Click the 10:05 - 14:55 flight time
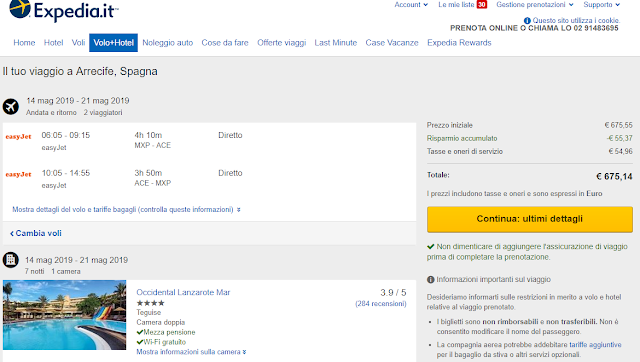This screenshot has height=362, width=640. pos(66,173)
